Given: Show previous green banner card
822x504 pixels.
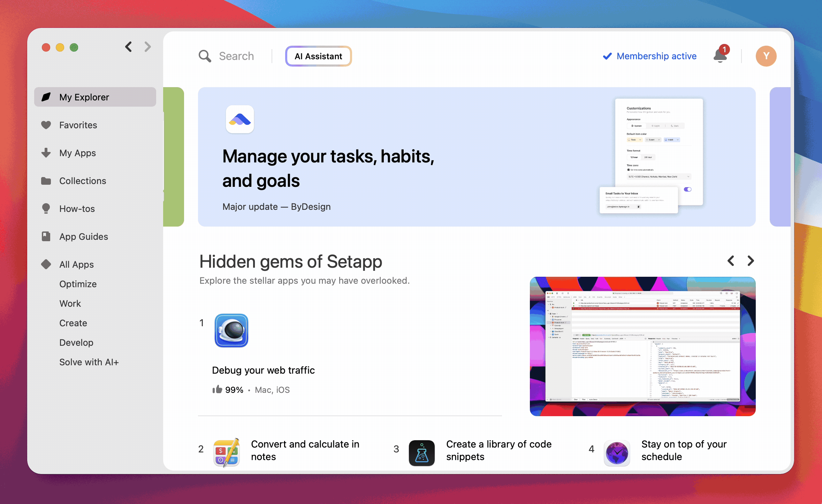Looking at the screenshot, I should tap(174, 157).
